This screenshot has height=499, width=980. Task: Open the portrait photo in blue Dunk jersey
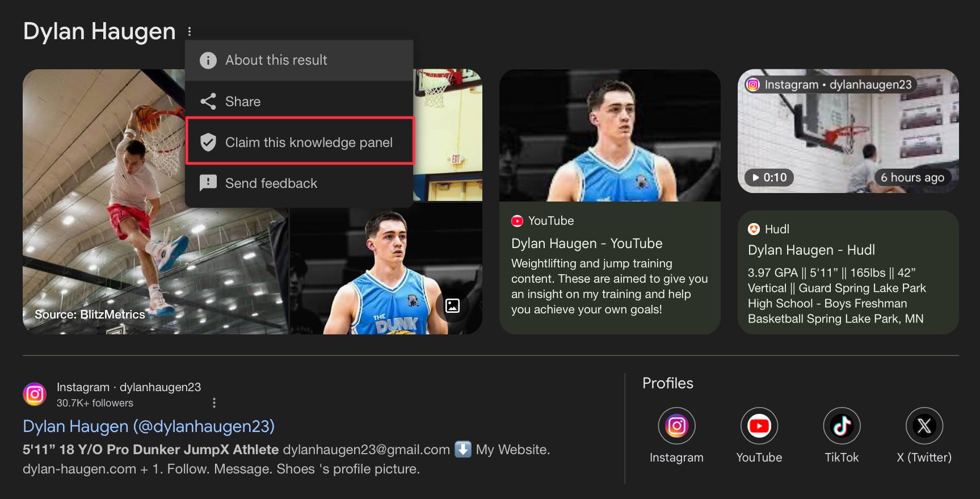click(x=386, y=269)
